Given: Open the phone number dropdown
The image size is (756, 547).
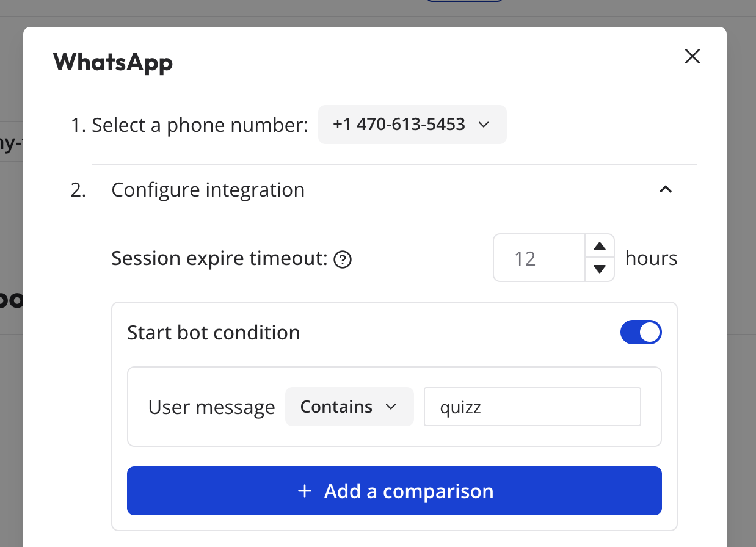Looking at the screenshot, I should pyautogui.click(x=412, y=125).
